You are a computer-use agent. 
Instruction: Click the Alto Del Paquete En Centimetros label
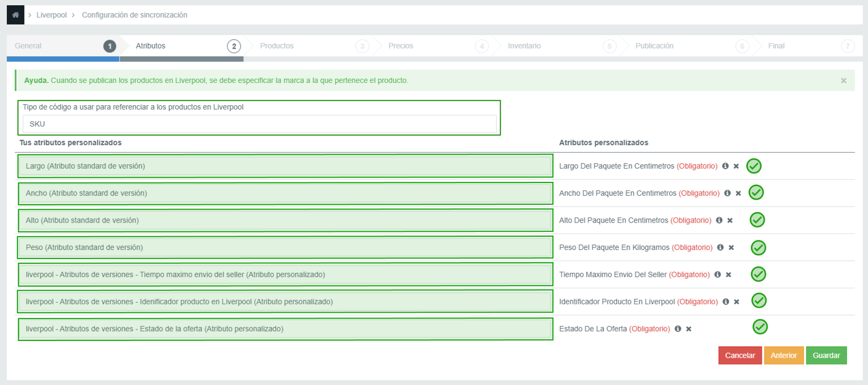[614, 220]
